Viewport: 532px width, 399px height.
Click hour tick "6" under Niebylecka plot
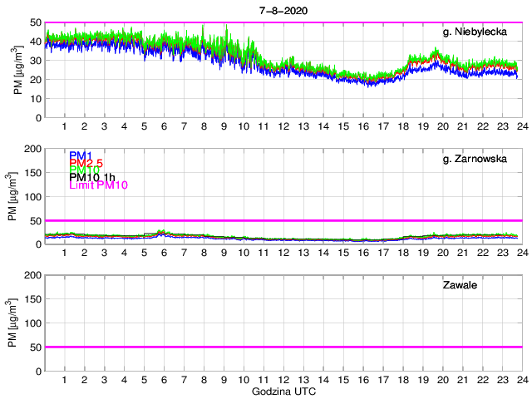tap(165, 126)
